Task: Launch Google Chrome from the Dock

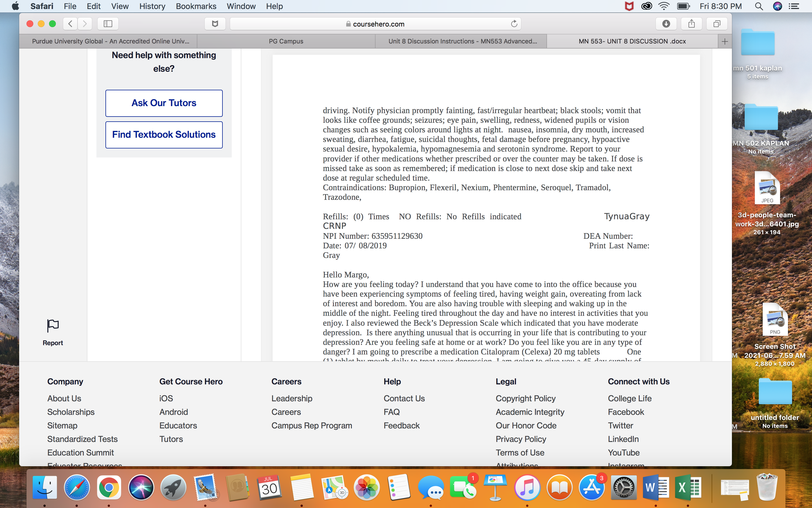Action: (109, 487)
